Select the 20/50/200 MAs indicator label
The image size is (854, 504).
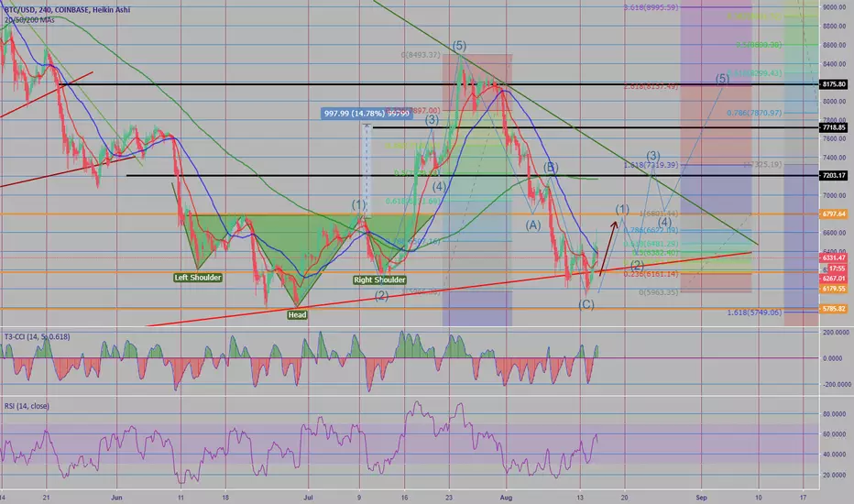29,19
